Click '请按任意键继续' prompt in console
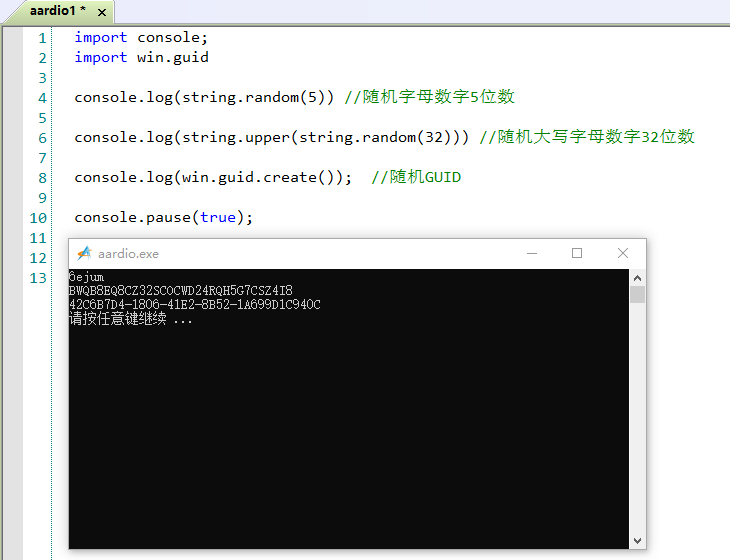This screenshot has height=560, width=730. click(117, 319)
